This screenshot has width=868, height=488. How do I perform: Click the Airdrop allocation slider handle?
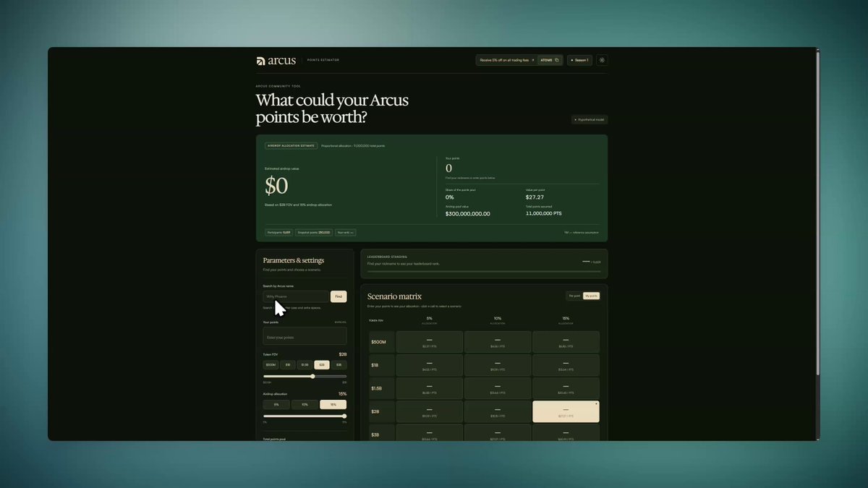pyautogui.click(x=344, y=416)
